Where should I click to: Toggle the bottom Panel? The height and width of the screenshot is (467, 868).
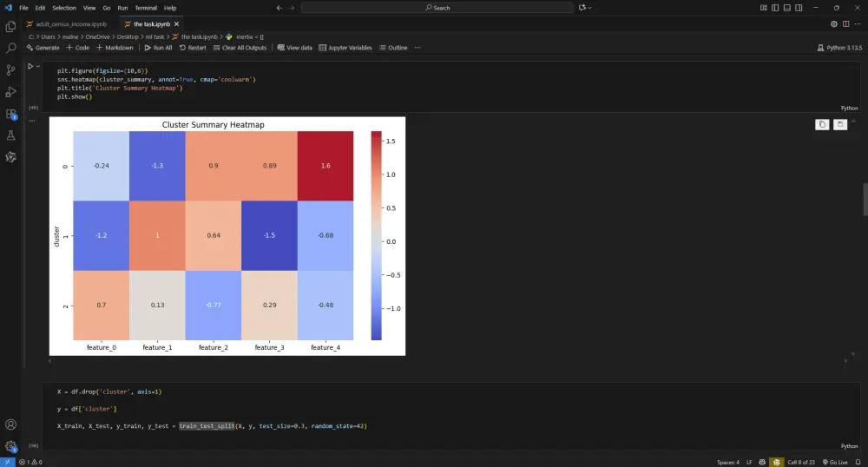pos(786,8)
